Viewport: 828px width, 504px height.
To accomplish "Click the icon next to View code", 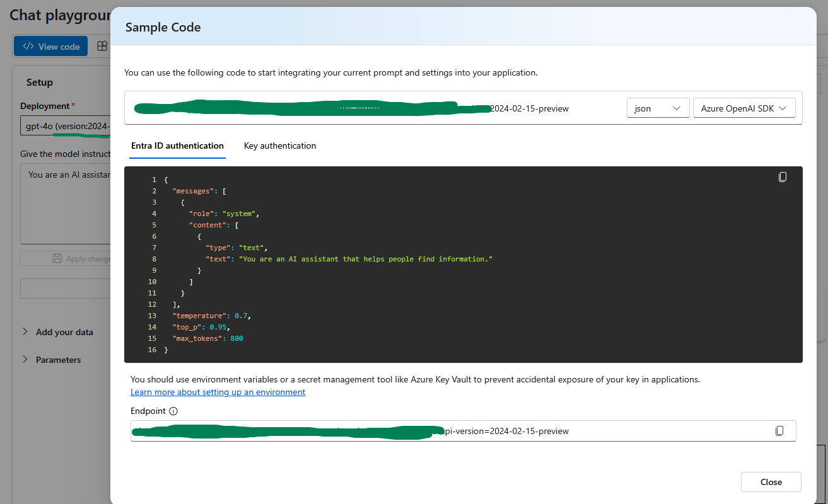I will (x=102, y=46).
